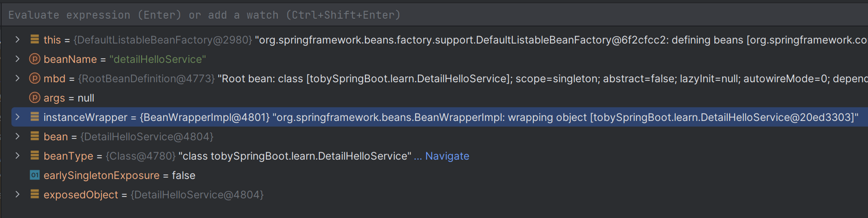868x218 pixels.
Task: Select the "Root bean: class" description text
Action: (x=542, y=79)
